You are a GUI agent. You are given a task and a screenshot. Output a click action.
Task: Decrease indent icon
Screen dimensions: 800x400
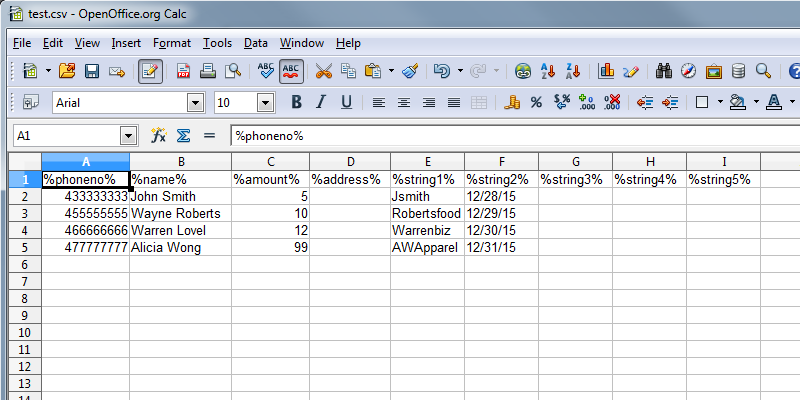(x=644, y=103)
